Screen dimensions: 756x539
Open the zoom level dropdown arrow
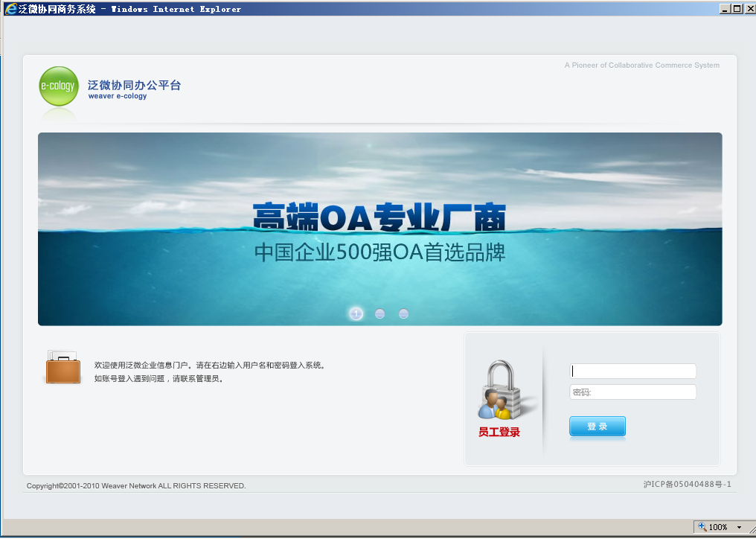coord(739,527)
